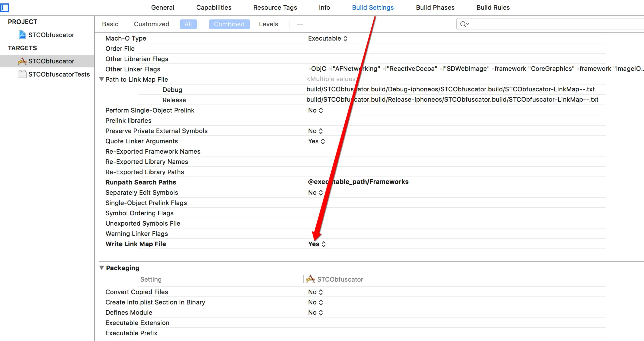Open the Capabilities tab
The image size is (644, 341).
(214, 7)
